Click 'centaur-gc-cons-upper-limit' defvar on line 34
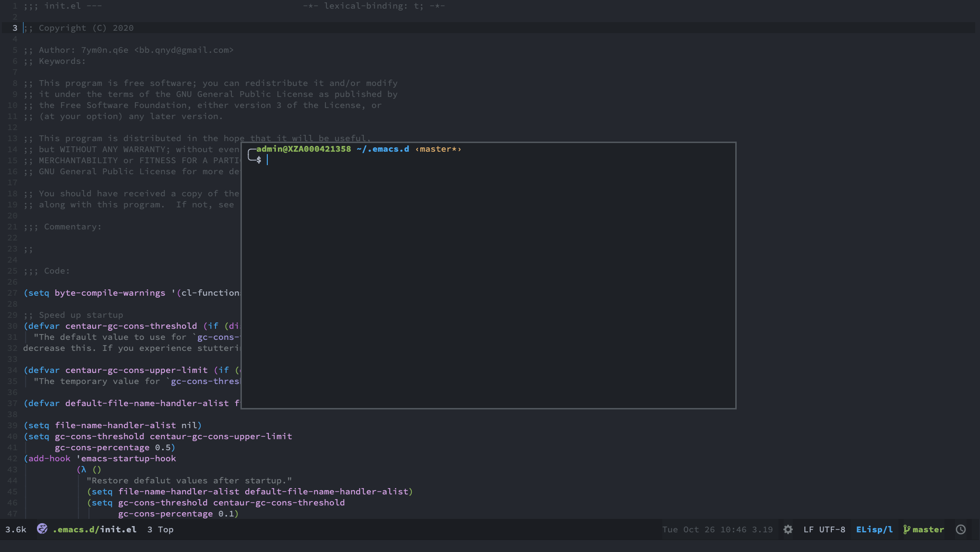Viewport: 980px width, 552px height. coord(136,370)
